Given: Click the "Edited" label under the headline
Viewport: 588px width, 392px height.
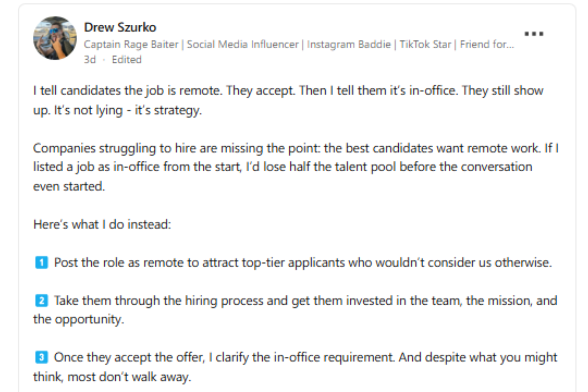Looking at the screenshot, I should [x=126, y=60].
